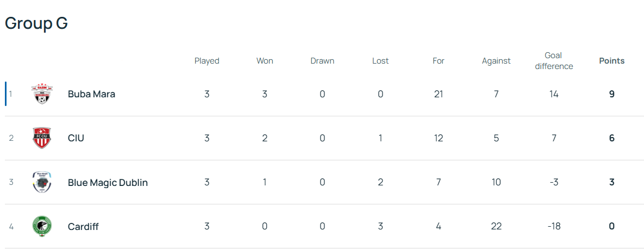Click the Drawn column header
This screenshot has width=644, height=249.
click(322, 61)
